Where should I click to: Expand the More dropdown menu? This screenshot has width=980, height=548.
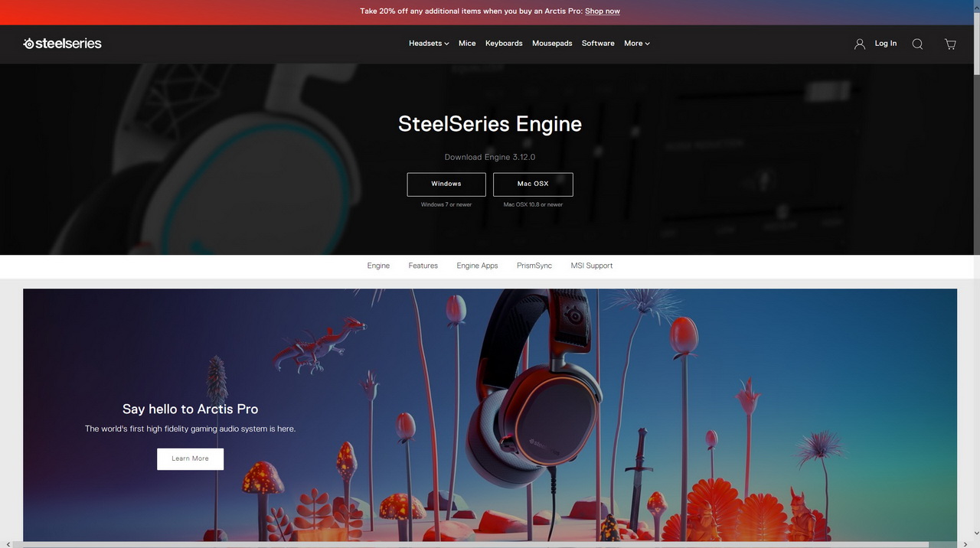[x=637, y=44]
